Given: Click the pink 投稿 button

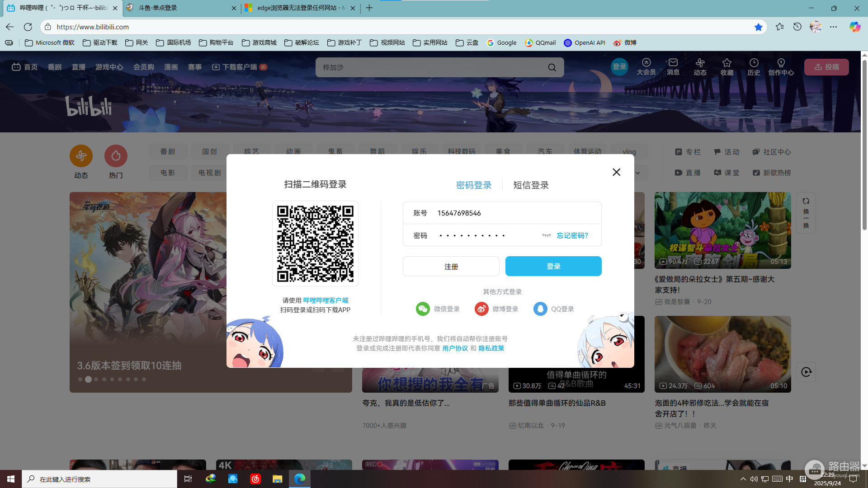Looking at the screenshot, I should 826,67.
